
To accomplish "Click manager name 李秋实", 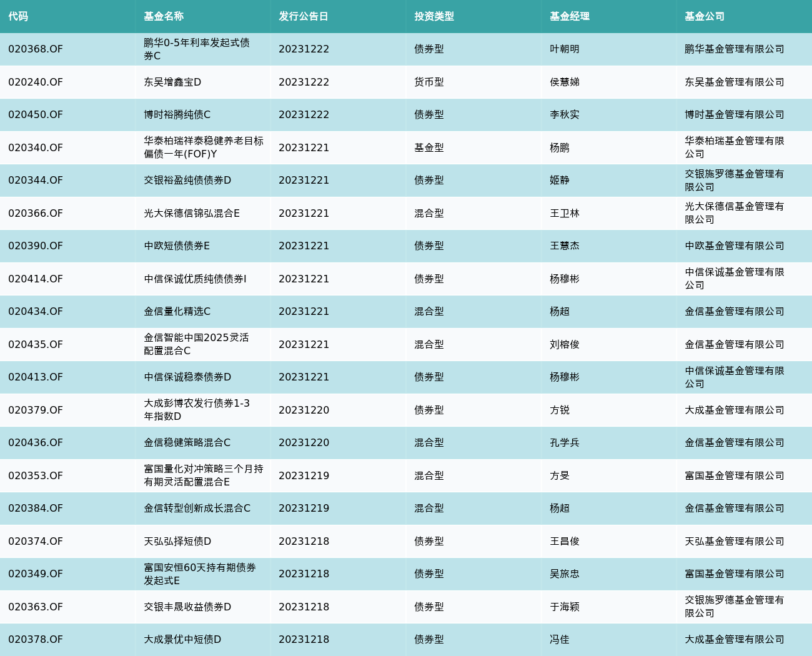I will (x=565, y=115).
